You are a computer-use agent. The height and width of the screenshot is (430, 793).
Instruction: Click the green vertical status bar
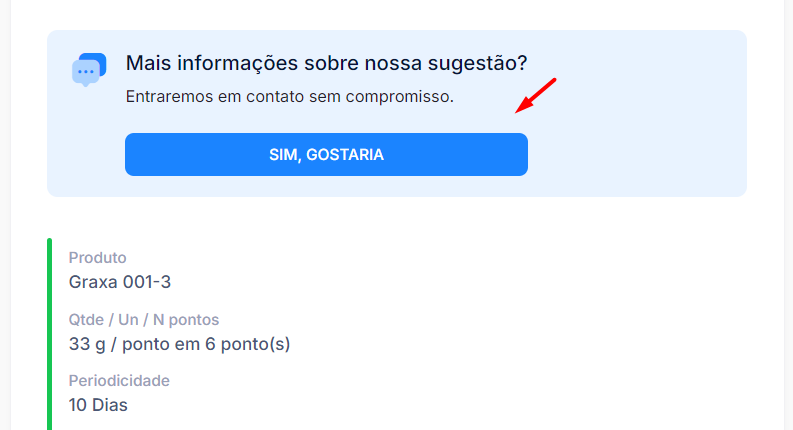[50, 334]
